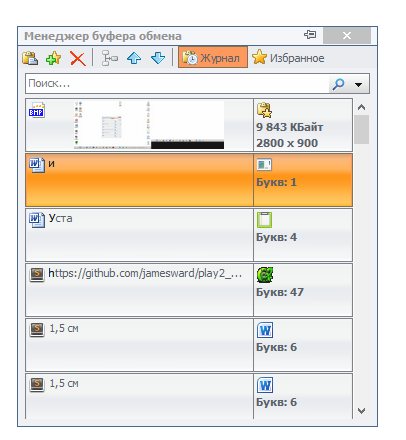
Task: Click the clipboard star icon above 9 843 КБайт
Action: pyautogui.click(x=264, y=110)
